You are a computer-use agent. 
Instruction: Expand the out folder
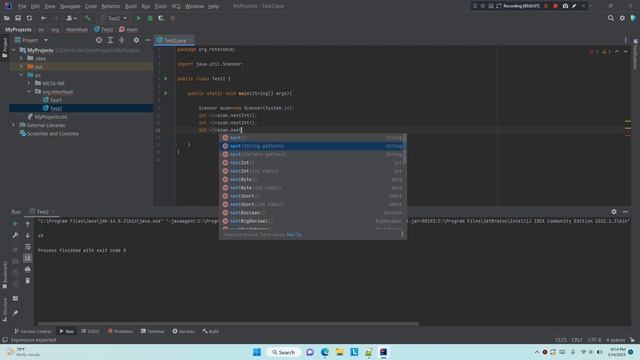[22, 67]
